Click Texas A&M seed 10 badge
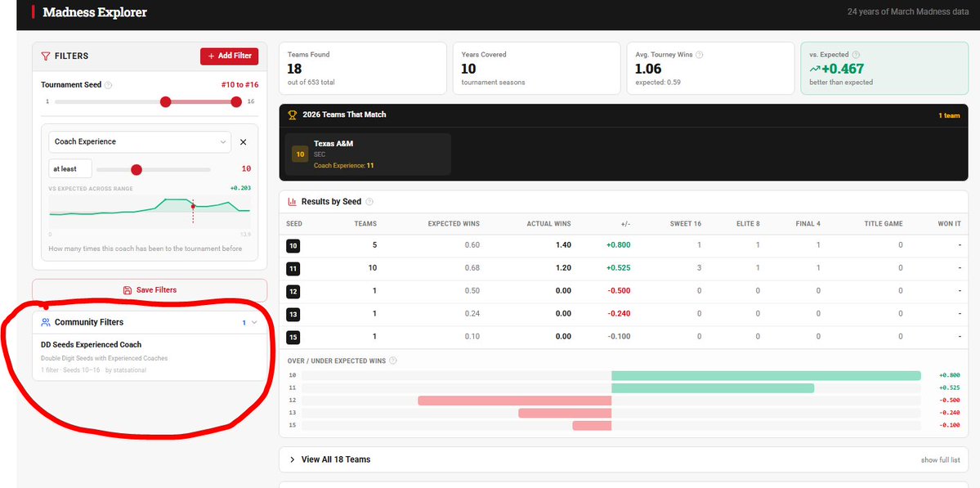 pyautogui.click(x=300, y=154)
